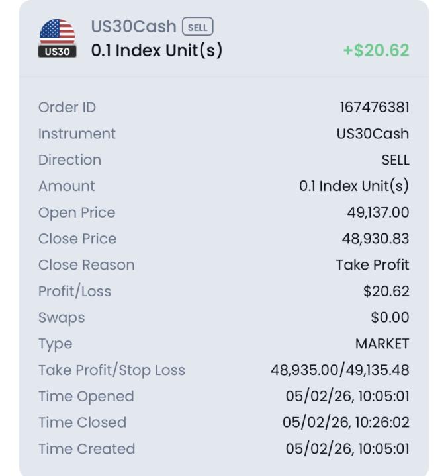448x476 pixels.
Task: Click the Order ID label
Action: pos(67,107)
